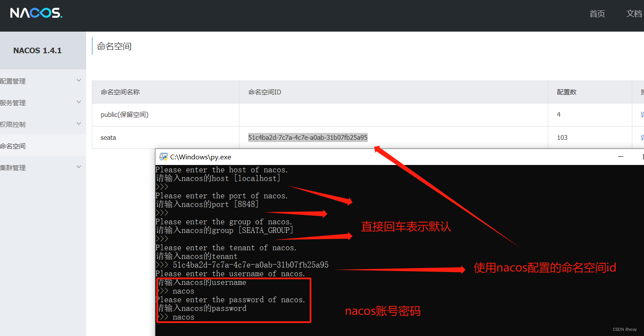Click the group [SEATA_GROUP] prompt line
Viewport: 644px width, 336px height.
[224, 230]
